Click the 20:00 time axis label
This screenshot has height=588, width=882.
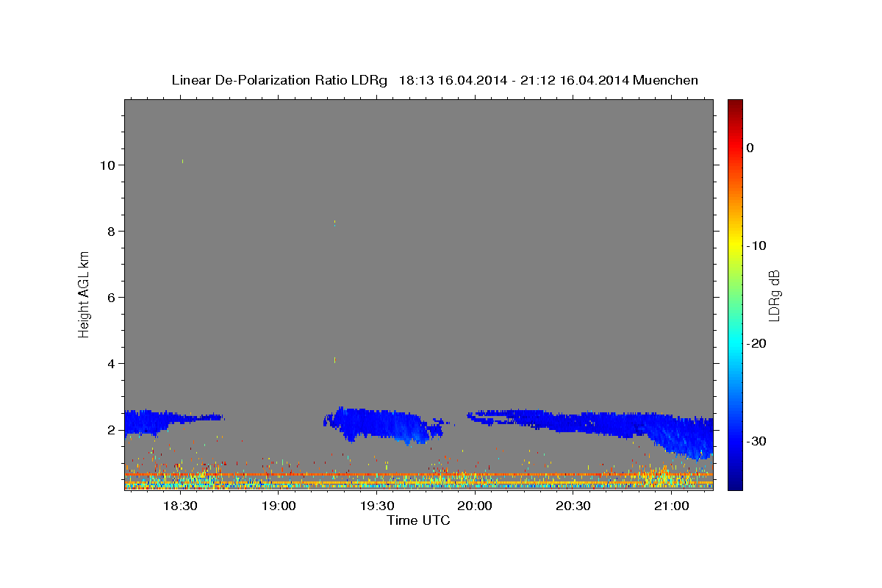click(475, 506)
